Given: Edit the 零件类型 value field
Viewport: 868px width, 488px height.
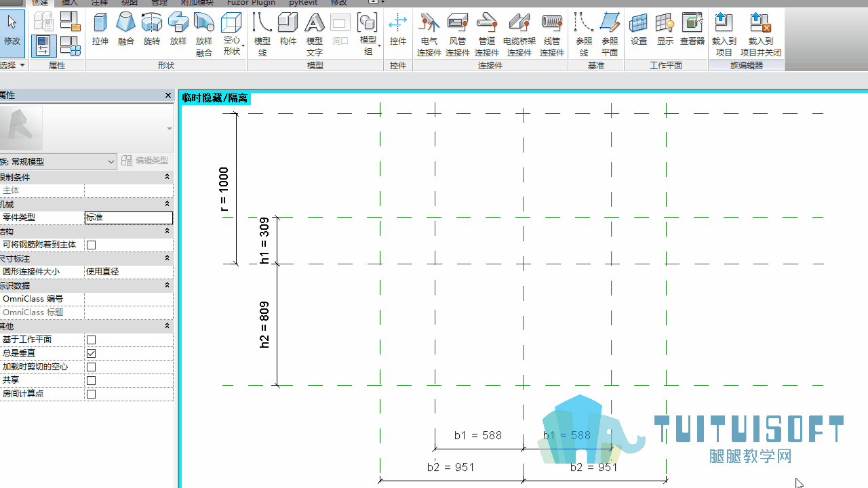Looking at the screenshot, I should click(x=129, y=218).
